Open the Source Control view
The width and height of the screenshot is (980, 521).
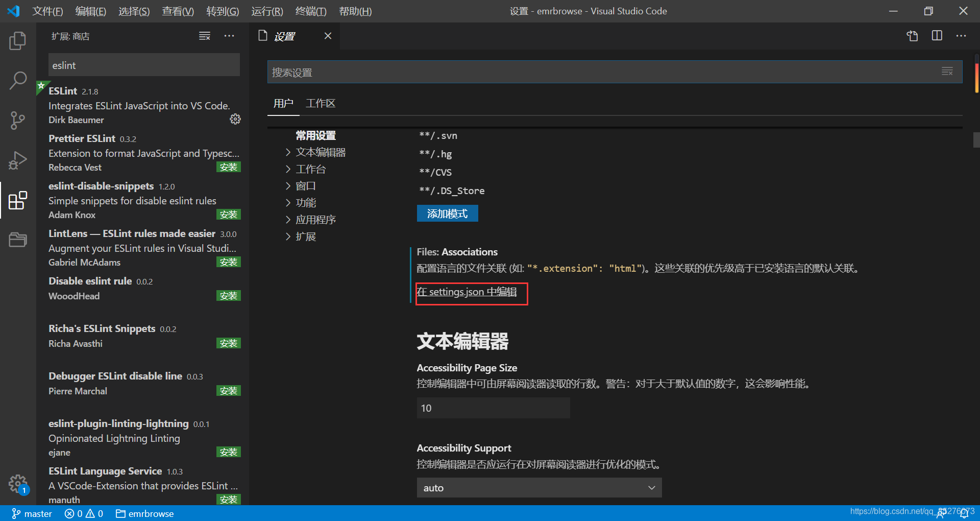pyautogui.click(x=18, y=121)
